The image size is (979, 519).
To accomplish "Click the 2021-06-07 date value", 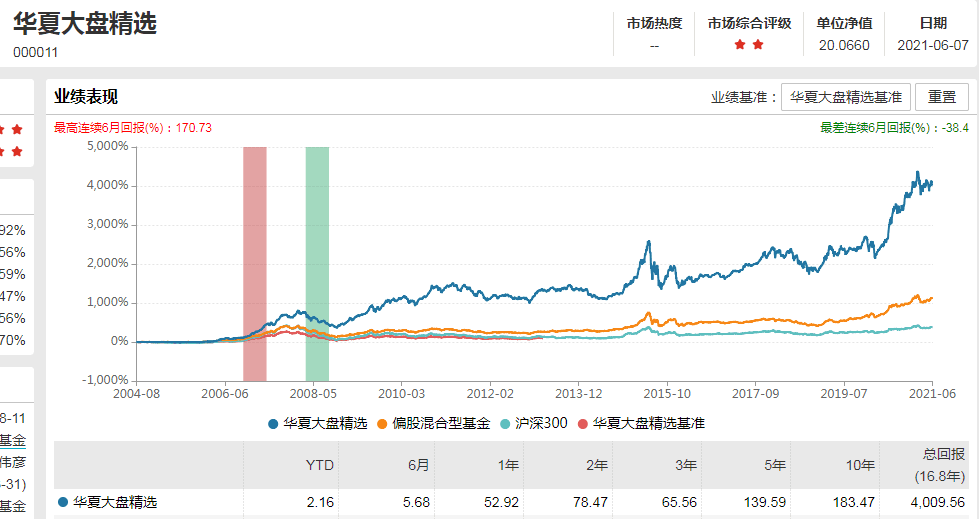I will pyautogui.click(x=932, y=45).
